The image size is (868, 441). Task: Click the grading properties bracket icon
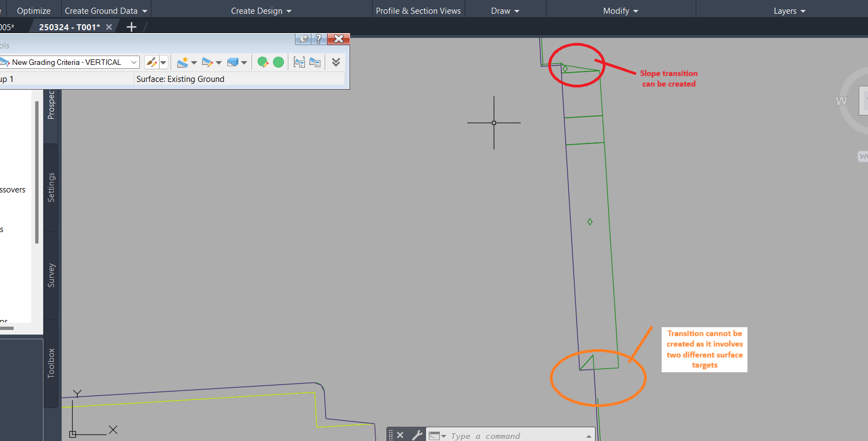299,62
